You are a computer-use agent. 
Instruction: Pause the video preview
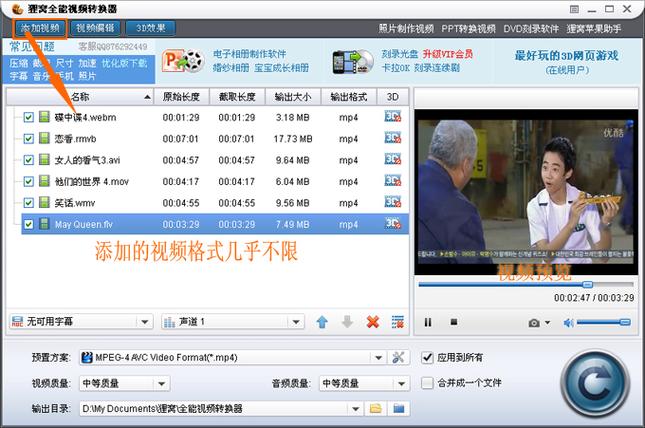coord(428,322)
